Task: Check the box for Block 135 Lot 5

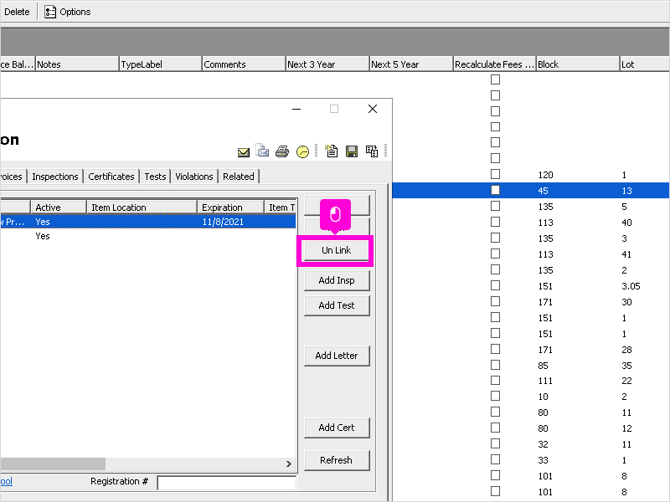Action: coord(495,206)
